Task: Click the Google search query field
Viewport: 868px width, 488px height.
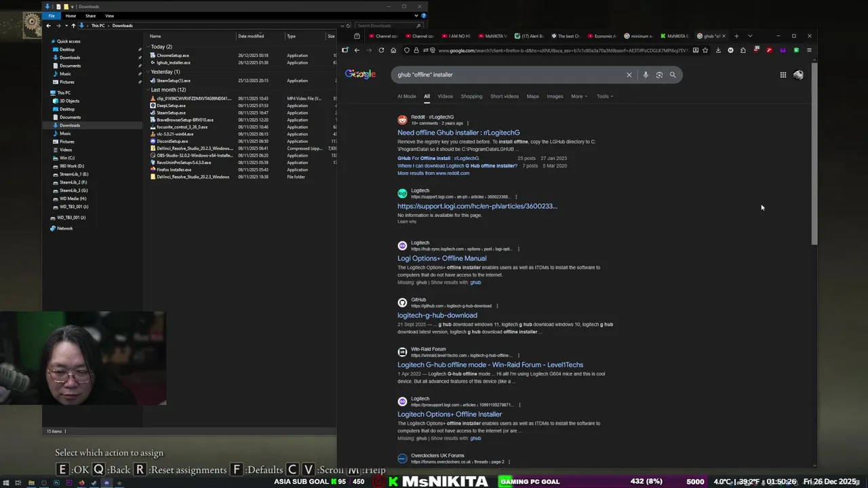Action: pyautogui.click(x=509, y=75)
